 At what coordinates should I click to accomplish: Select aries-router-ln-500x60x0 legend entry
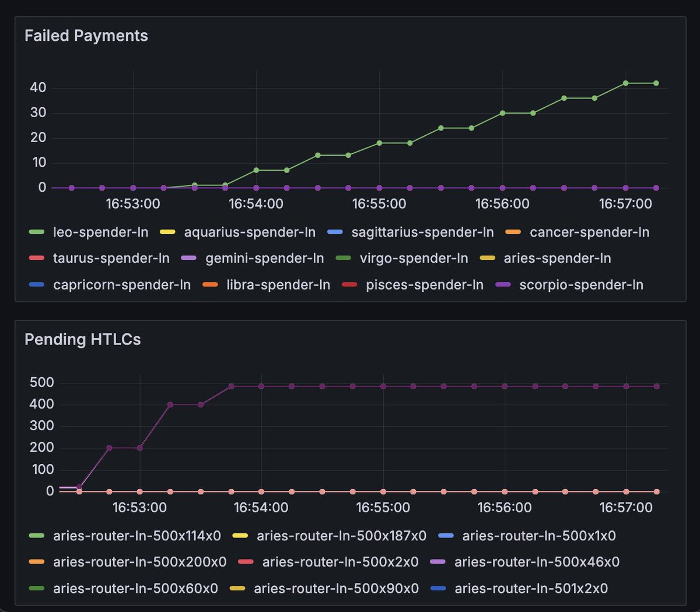pyautogui.click(x=123, y=588)
